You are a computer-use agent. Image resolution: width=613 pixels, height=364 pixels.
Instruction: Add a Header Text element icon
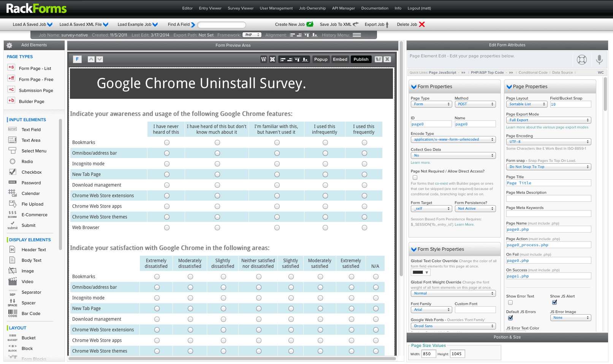click(12, 250)
